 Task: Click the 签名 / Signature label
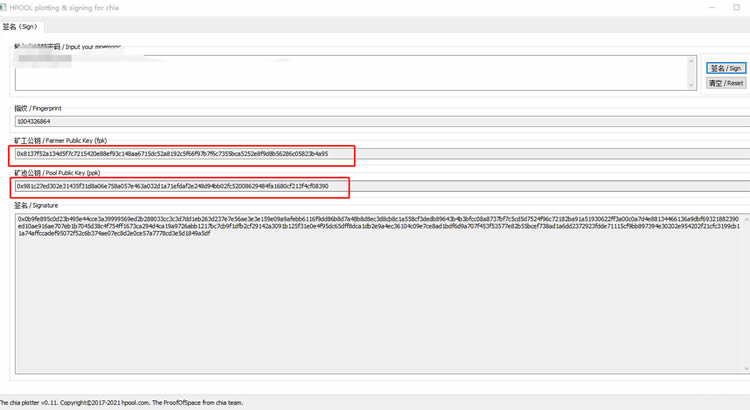[x=36, y=205]
